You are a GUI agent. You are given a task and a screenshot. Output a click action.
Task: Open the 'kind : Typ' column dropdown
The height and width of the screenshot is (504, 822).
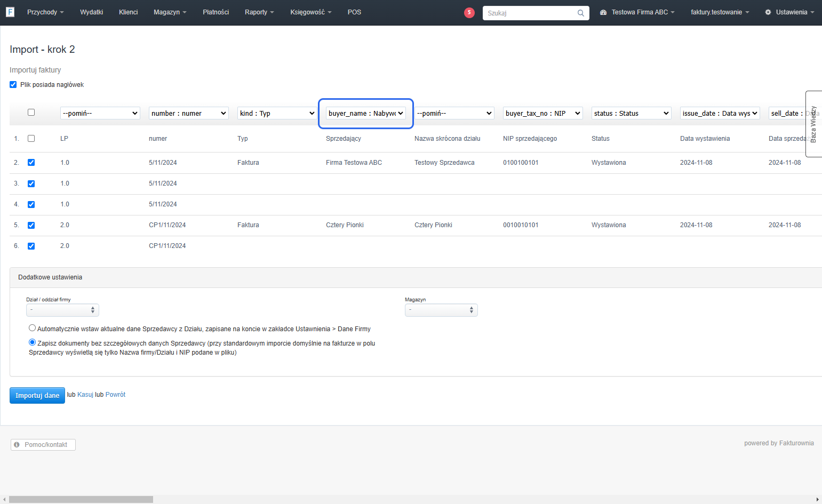coord(277,113)
